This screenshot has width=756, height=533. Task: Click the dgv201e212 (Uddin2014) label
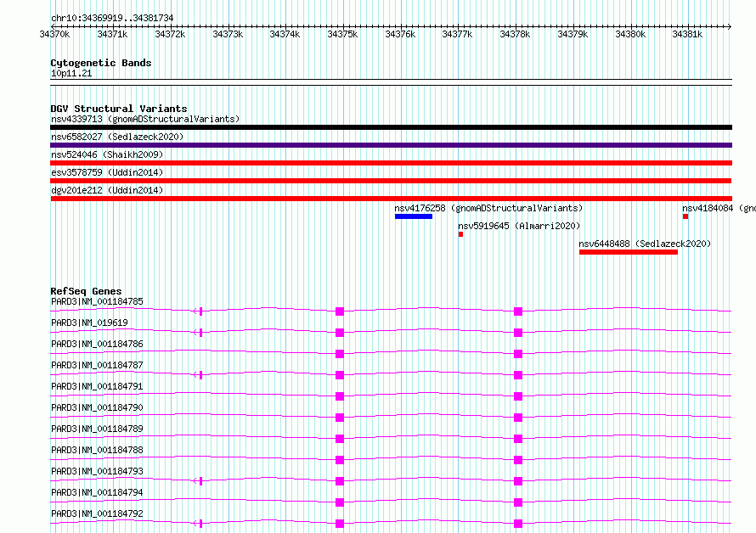click(107, 190)
